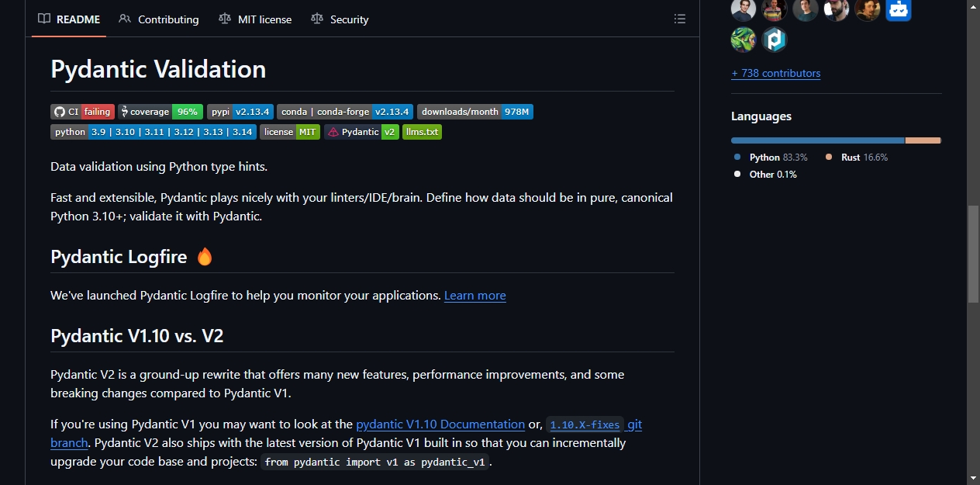Click the + 738 contributors link
Viewport: 980px width, 485px height.
tap(775, 73)
